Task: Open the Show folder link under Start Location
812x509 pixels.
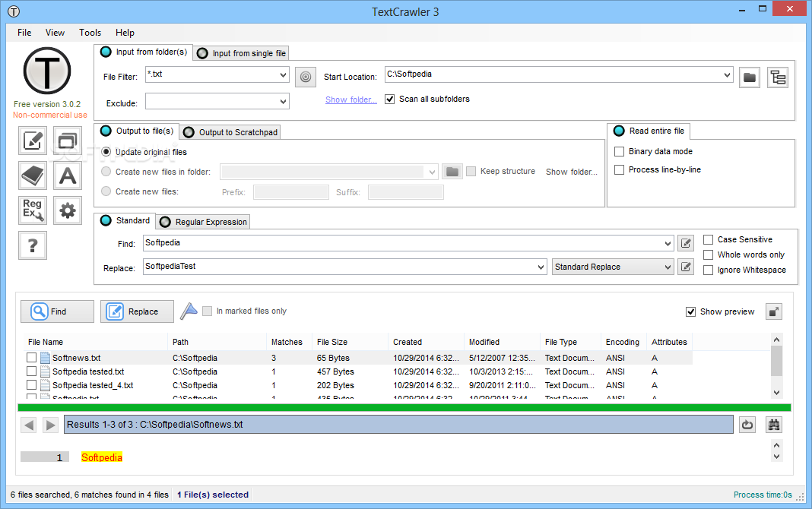Action: point(351,100)
